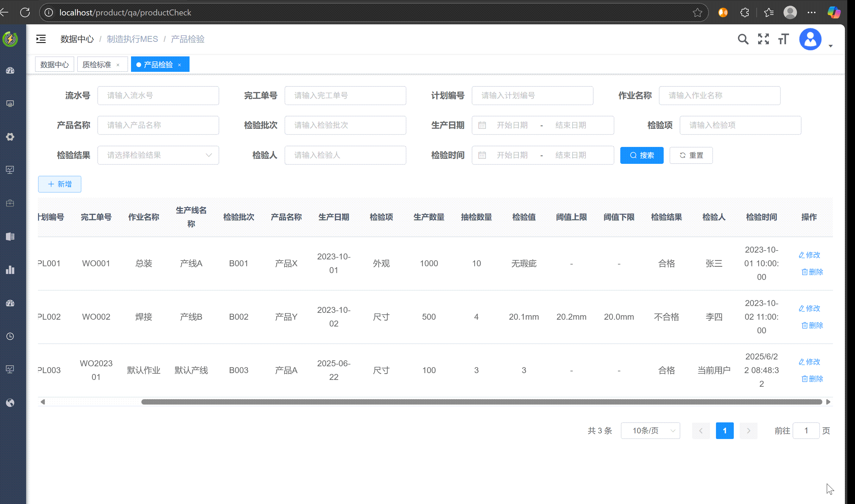Refresh the browser page
Viewport: 855px width, 504px height.
point(25,12)
